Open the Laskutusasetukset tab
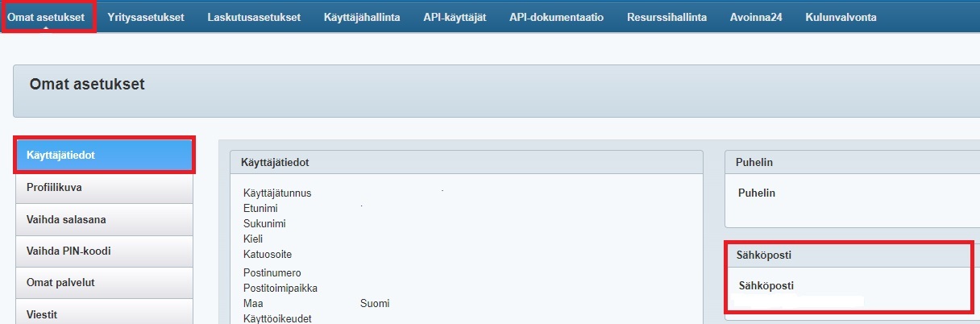This screenshot has width=980, height=324. (254, 17)
